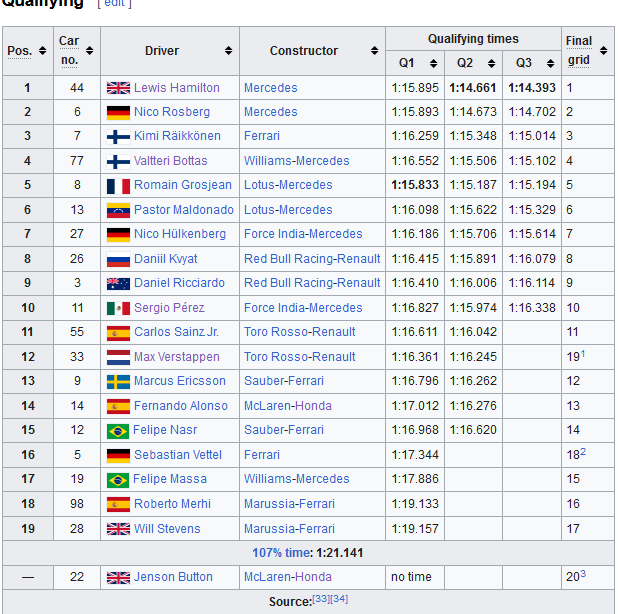Screen dimensions: 618x614
Task: Click German flag beside Nico Rosberg
Action: click(118, 112)
